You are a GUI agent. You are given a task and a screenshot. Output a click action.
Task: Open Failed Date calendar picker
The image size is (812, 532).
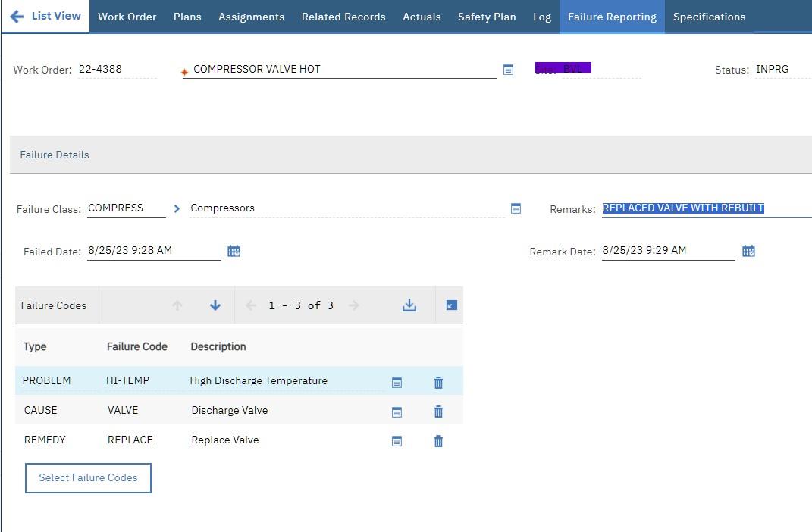pos(234,251)
